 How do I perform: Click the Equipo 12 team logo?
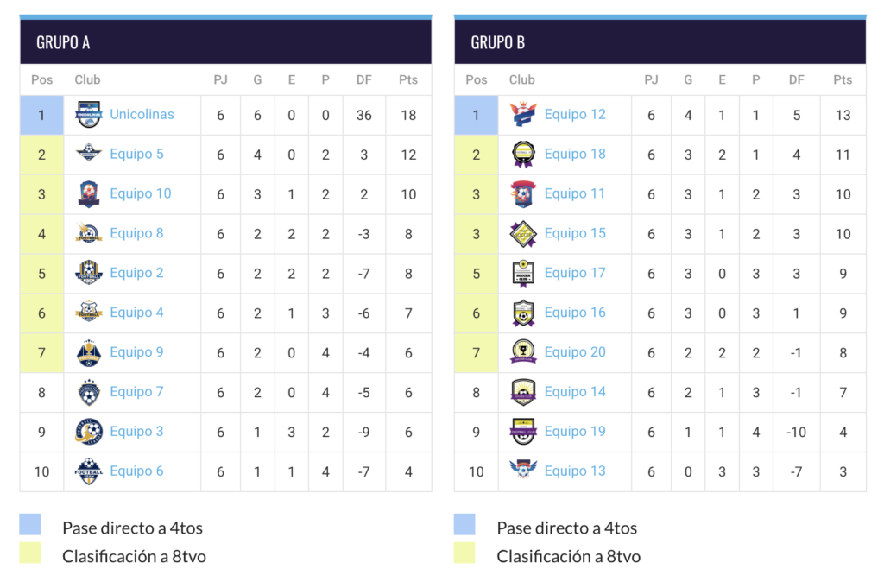523,115
